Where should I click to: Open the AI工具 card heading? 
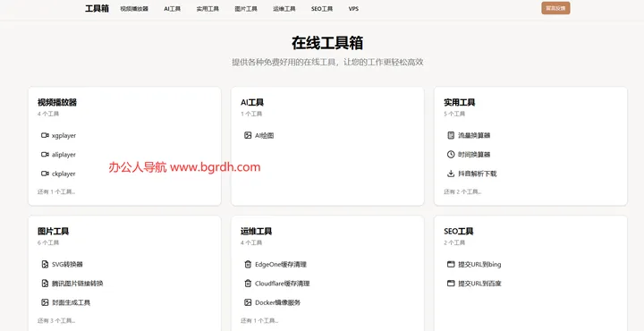[x=252, y=102]
